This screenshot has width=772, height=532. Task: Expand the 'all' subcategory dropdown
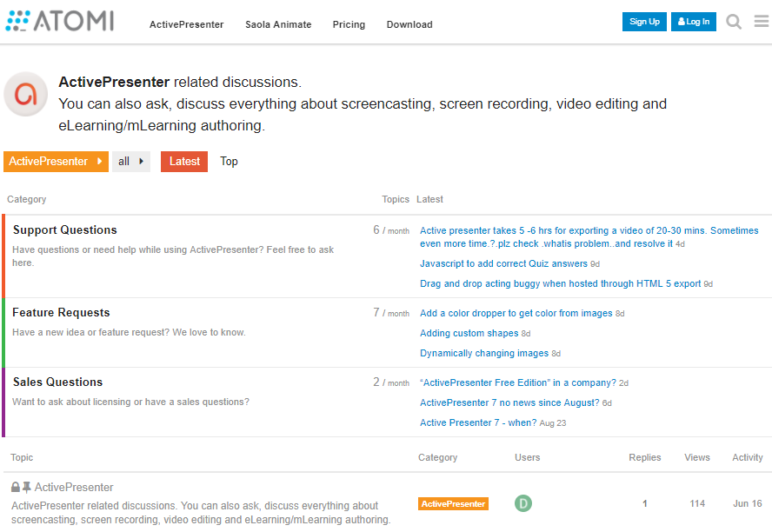click(x=131, y=162)
